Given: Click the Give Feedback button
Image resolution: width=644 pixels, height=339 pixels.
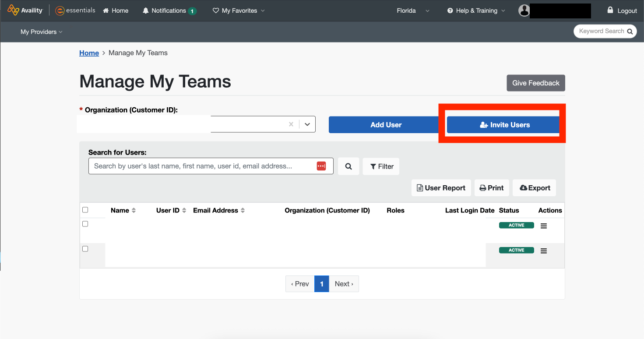Looking at the screenshot, I should pyautogui.click(x=536, y=83).
